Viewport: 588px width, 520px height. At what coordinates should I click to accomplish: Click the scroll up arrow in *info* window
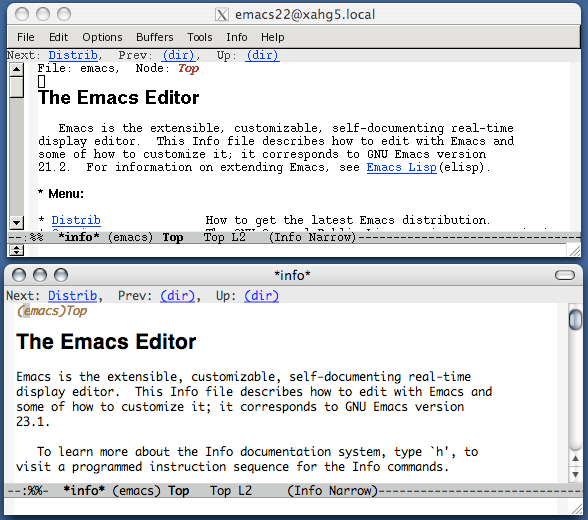pos(576,458)
